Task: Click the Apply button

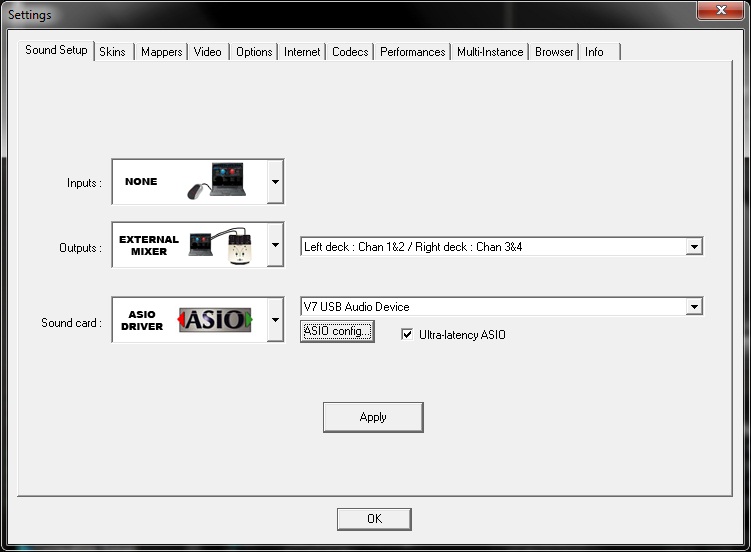Action: tap(373, 417)
